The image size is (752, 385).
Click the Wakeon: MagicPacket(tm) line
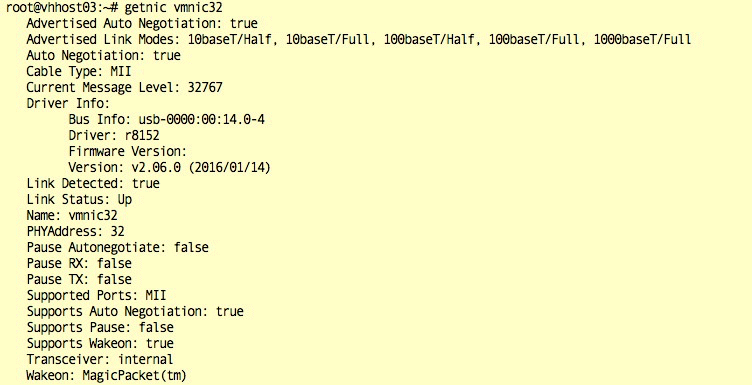[x=106, y=375]
